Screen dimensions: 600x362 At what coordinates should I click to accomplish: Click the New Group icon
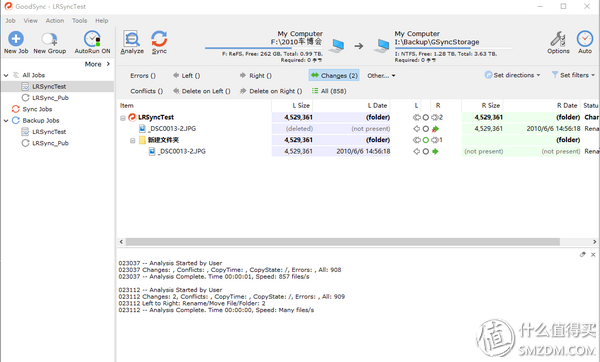[49, 39]
